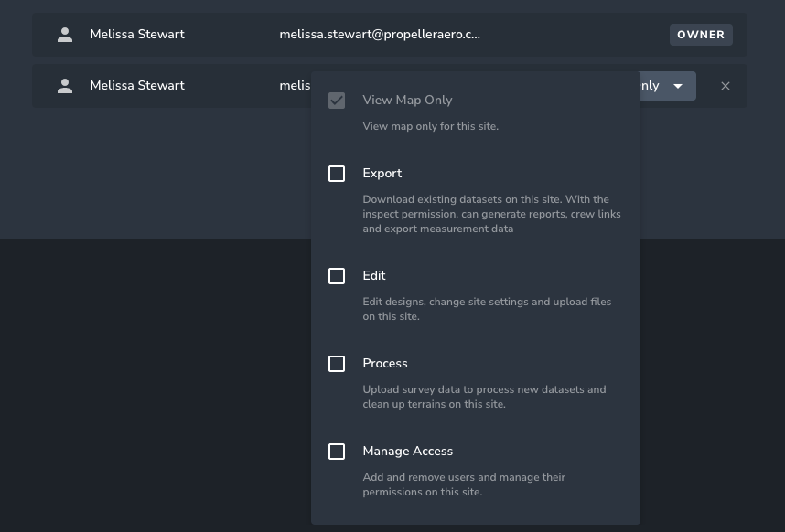Check the Process permission box

tap(337, 364)
